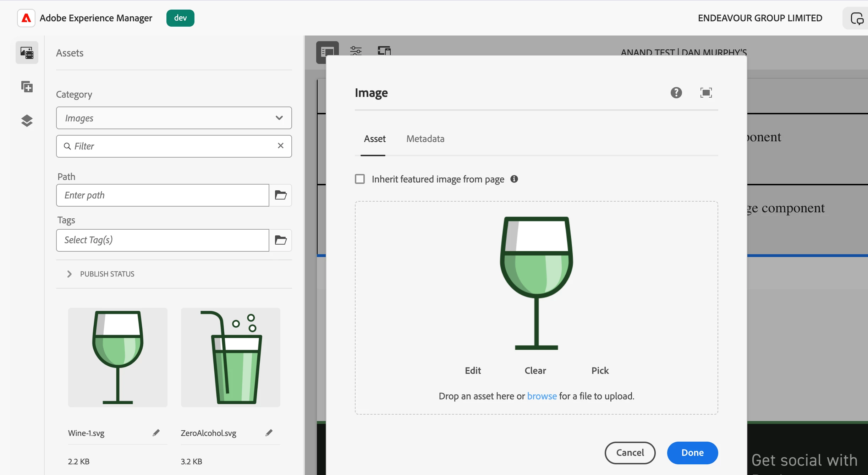Image resolution: width=868 pixels, height=475 pixels.
Task: Click the help icon in Image dialog
Action: coord(676,93)
